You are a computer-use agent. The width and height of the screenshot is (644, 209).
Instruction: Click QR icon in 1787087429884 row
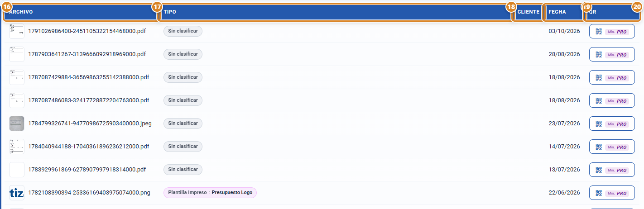pyautogui.click(x=599, y=78)
